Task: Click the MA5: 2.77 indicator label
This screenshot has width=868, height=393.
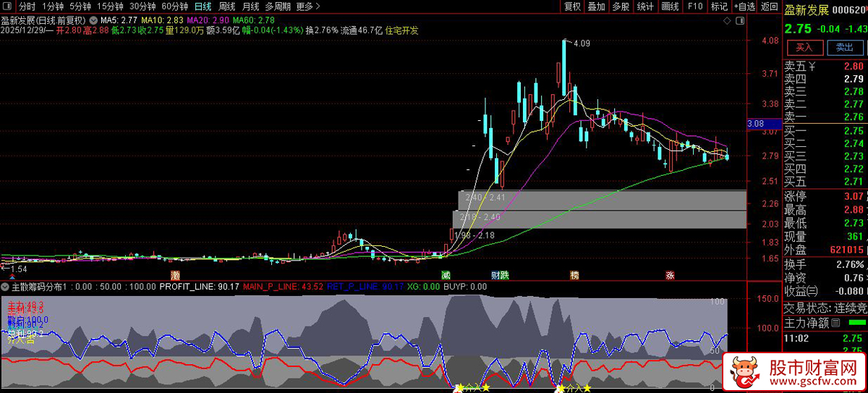Action: pyautogui.click(x=118, y=20)
